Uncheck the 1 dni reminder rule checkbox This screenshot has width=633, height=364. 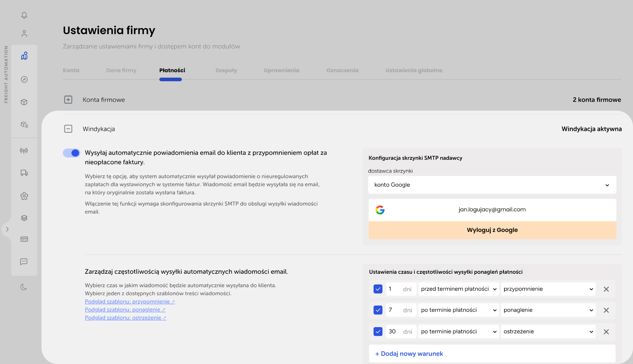(x=378, y=289)
